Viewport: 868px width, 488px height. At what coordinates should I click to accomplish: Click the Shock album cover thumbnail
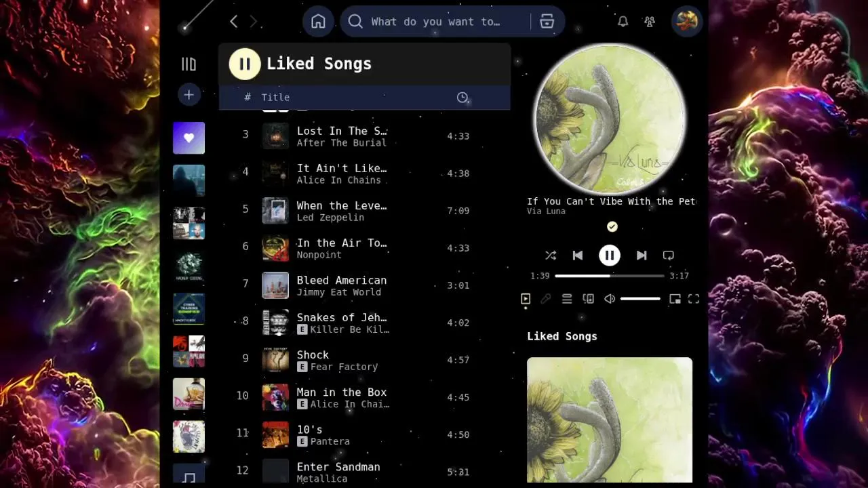coord(275,360)
